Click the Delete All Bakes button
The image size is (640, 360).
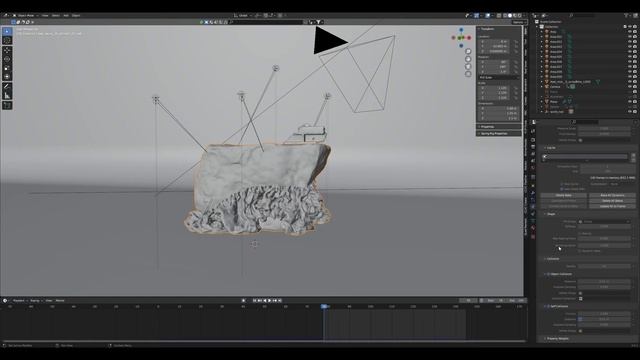pyautogui.click(x=612, y=200)
